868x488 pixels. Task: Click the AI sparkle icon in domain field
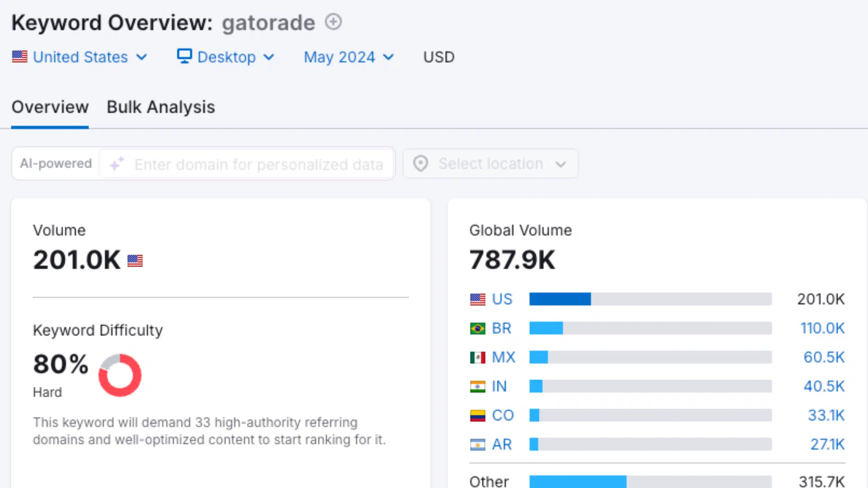click(117, 164)
